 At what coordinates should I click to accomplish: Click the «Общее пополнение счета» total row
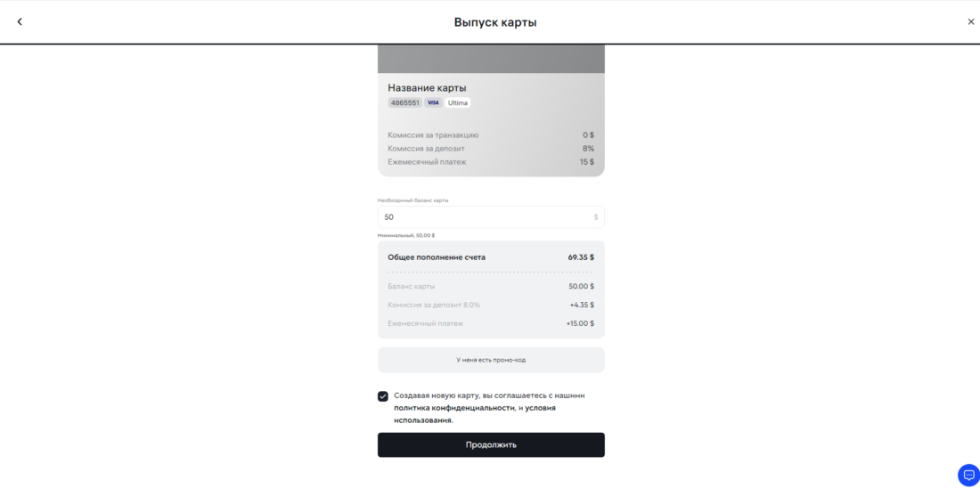(491, 257)
